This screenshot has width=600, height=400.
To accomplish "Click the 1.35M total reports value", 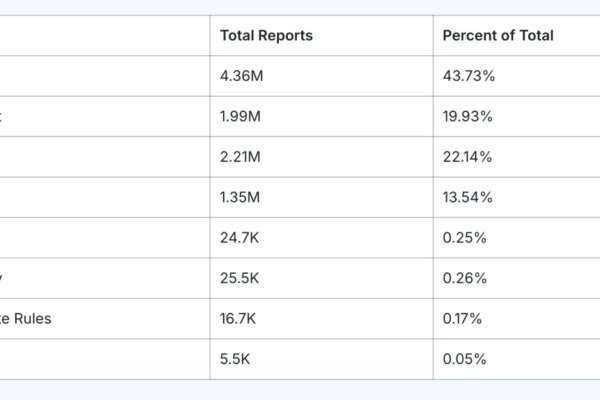I will (x=240, y=197).
